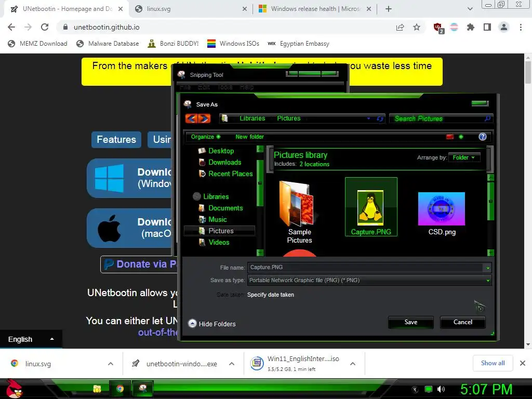
Task: Open the Organize menu
Action: pos(205,137)
